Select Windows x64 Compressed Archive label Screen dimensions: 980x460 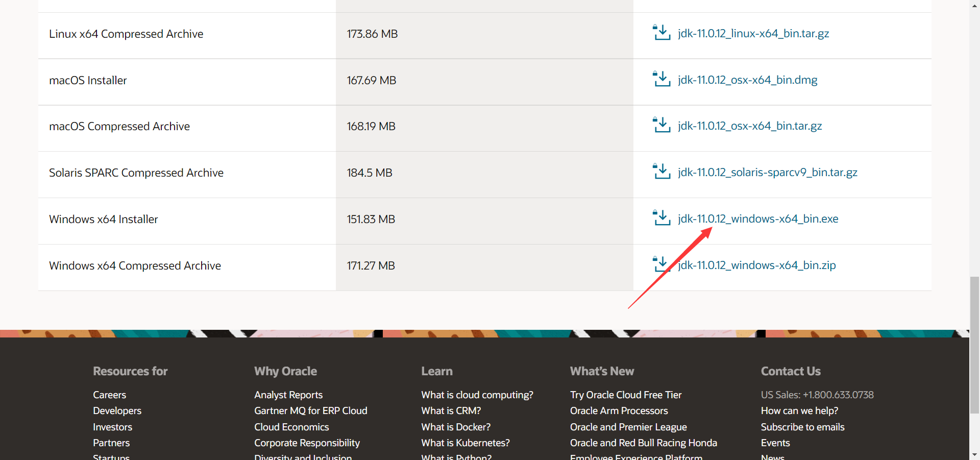[x=135, y=265]
